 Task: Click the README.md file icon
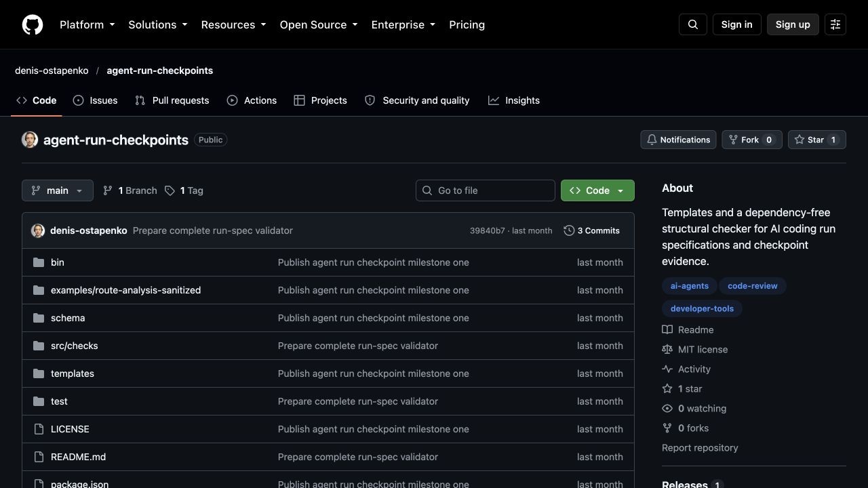pyautogui.click(x=39, y=457)
